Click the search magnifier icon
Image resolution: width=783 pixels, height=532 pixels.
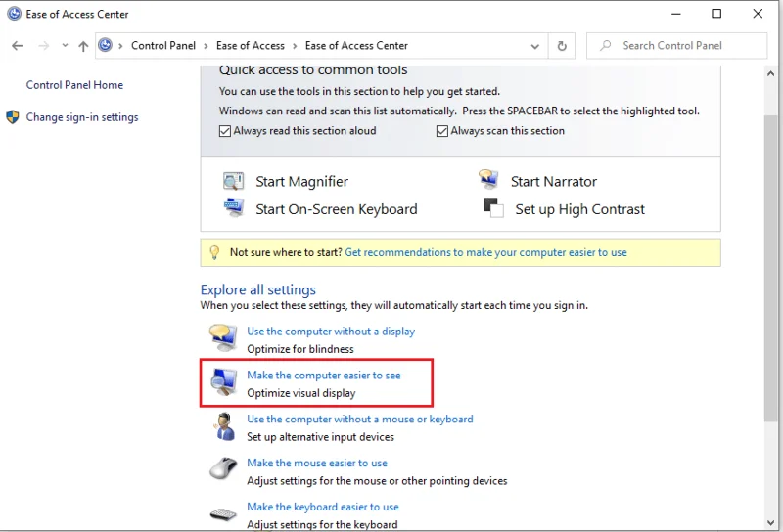[605, 45]
